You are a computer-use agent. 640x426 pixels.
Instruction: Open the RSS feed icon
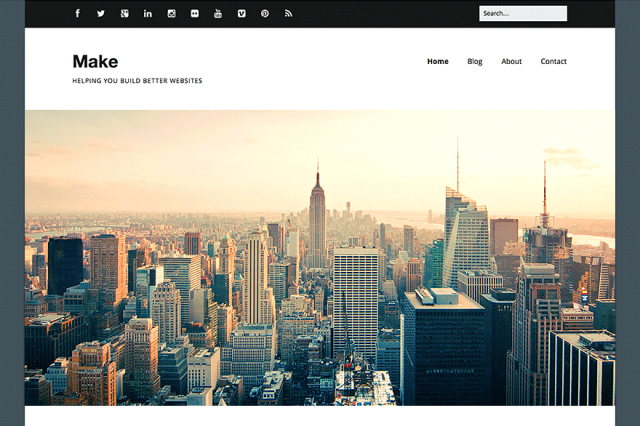tap(289, 13)
